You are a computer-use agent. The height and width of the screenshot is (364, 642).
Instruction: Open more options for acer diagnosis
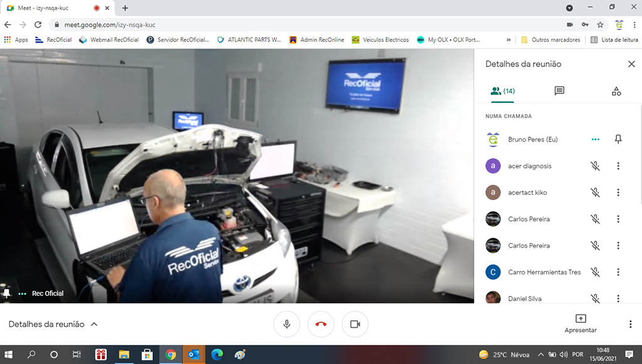(618, 165)
